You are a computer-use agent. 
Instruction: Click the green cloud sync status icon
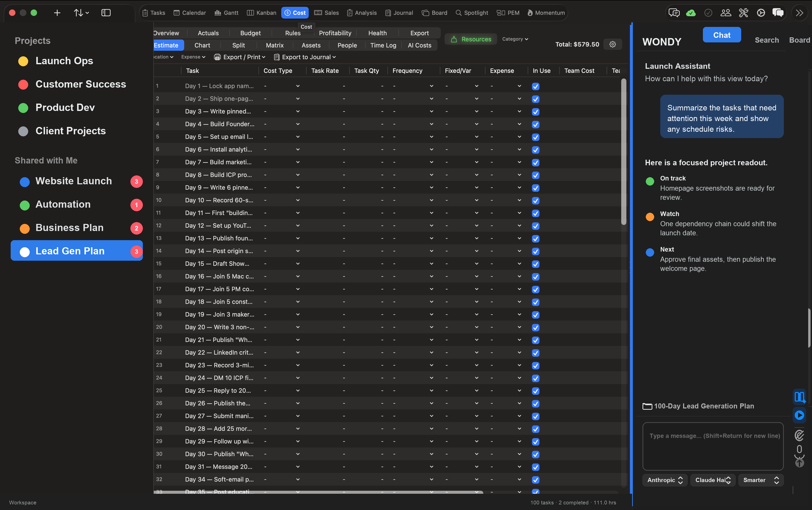click(691, 13)
